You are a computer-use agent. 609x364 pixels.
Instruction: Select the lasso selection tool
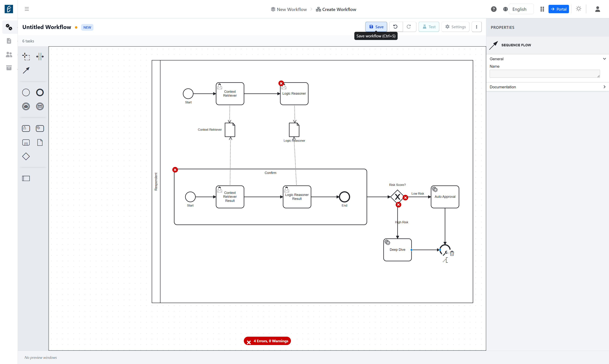(26, 56)
